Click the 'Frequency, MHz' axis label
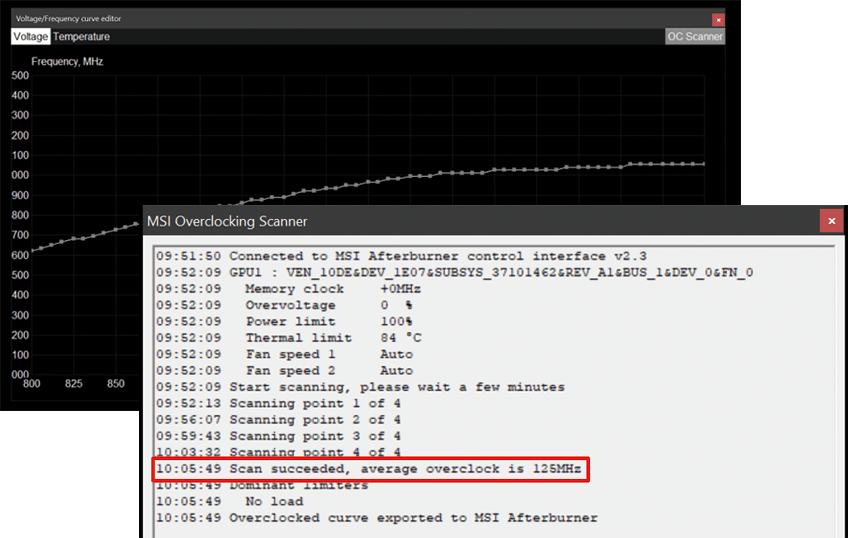The image size is (848, 538). click(x=67, y=61)
